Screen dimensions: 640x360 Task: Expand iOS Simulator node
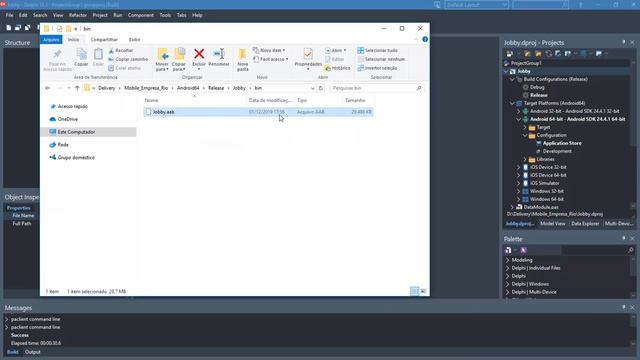point(518,183)
